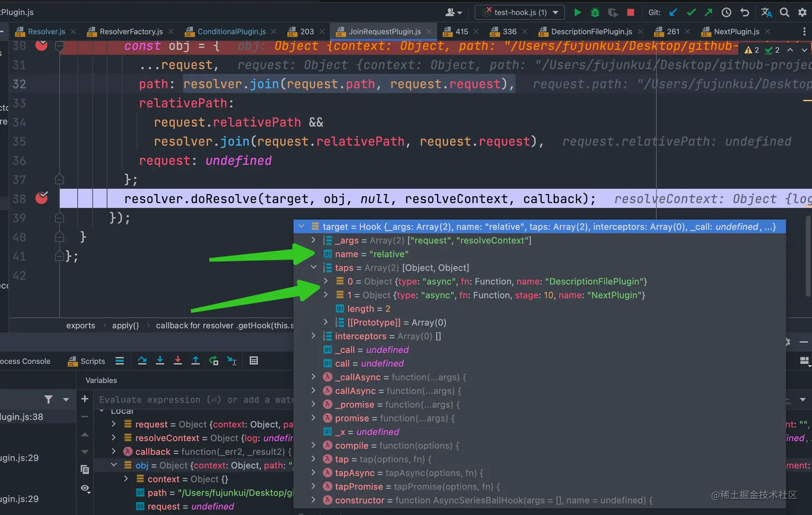This screenshot has width=812, height=515.
Task: Open Git history clock icon
Action: click(726, 12)
